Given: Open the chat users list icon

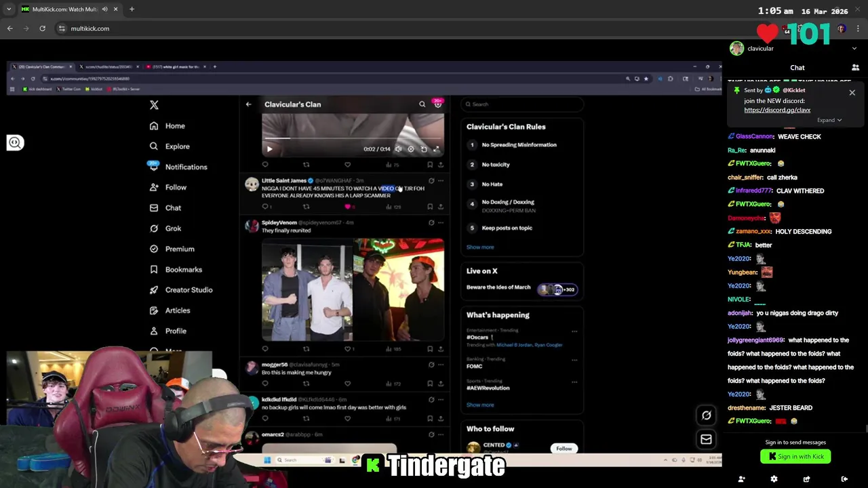Looking at the screenshot, I should 855,68.
